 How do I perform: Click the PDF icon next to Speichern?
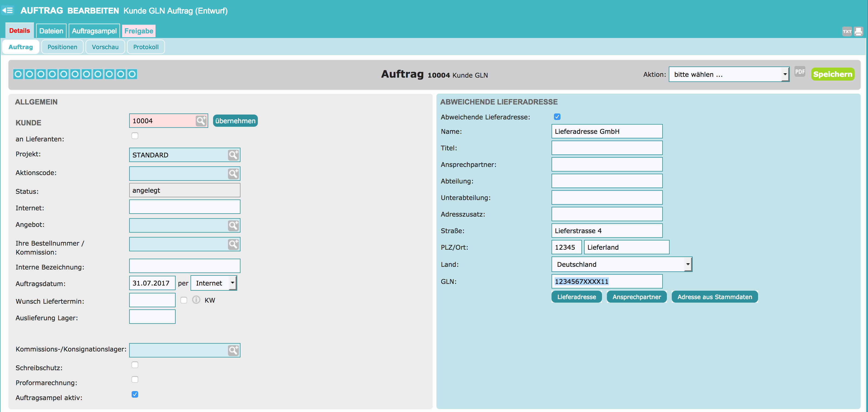click(800, 72)
